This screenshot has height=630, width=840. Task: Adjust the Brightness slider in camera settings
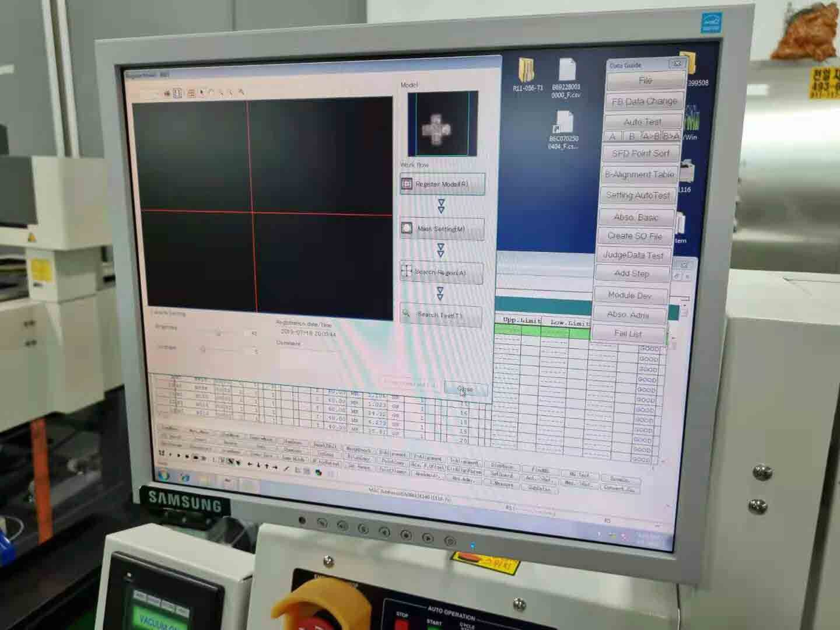click(x=217, y=333)
